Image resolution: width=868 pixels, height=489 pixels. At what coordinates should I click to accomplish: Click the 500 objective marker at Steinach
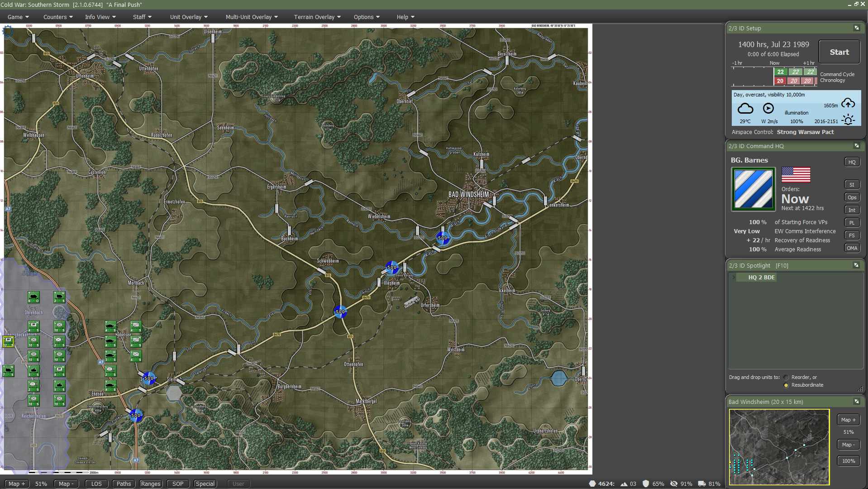click(148, 379)
